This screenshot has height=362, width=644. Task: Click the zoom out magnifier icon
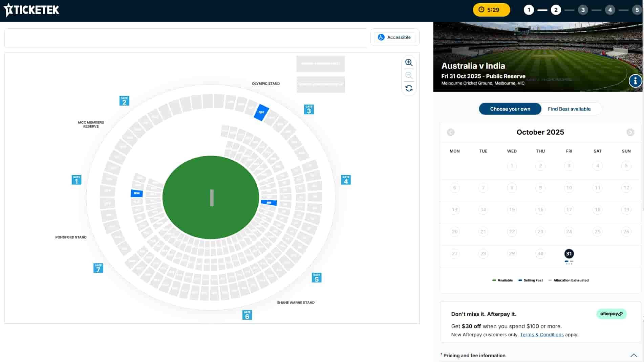pyautogui.click(x=409, y=75)
